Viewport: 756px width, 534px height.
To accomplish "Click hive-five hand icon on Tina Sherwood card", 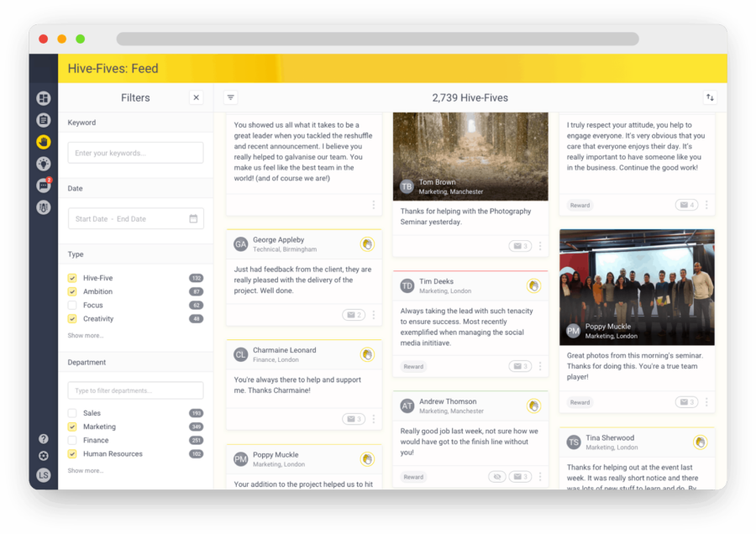I will coord(700,442).
